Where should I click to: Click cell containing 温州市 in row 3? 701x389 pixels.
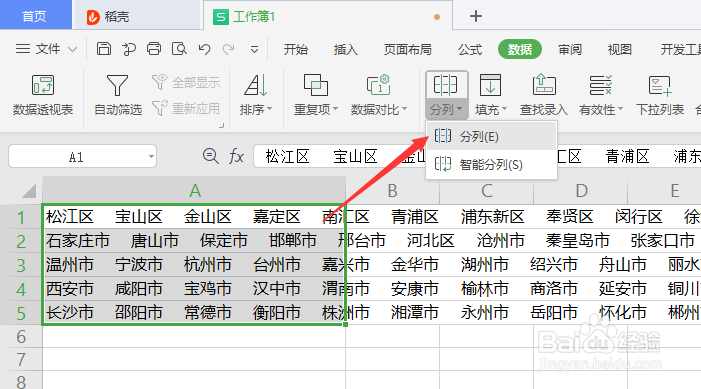coord(194,265)
